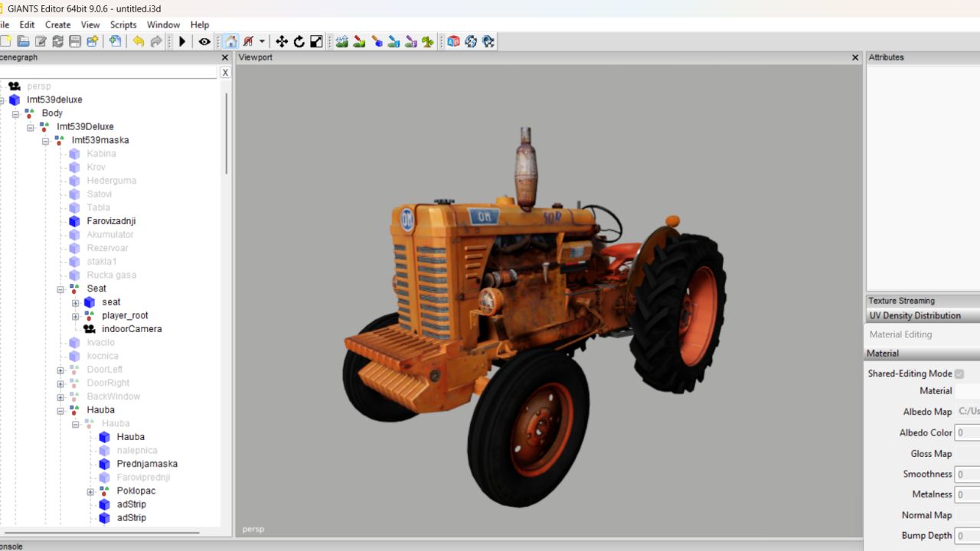Select the Farovizadnji node in scenegraph
This screenshot has width=980, height=551.
click(x=111, y=221)
